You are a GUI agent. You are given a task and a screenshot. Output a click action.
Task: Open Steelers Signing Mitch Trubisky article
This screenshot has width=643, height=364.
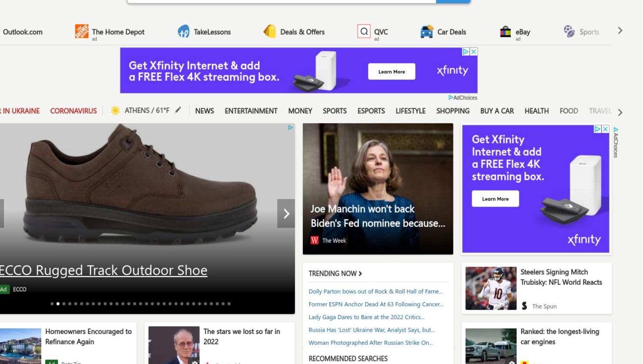pyautogui.click(x=561, y=277)
